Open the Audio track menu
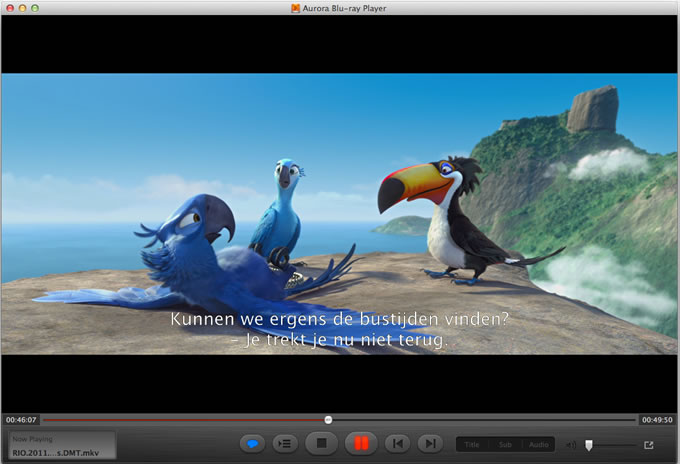This screenshot has width=680, height=464. tap(539, 445)
